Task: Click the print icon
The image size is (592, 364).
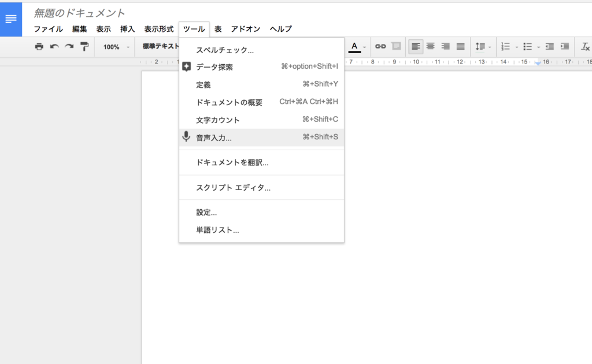Action: pyautogui.click(x=39, y=47)
